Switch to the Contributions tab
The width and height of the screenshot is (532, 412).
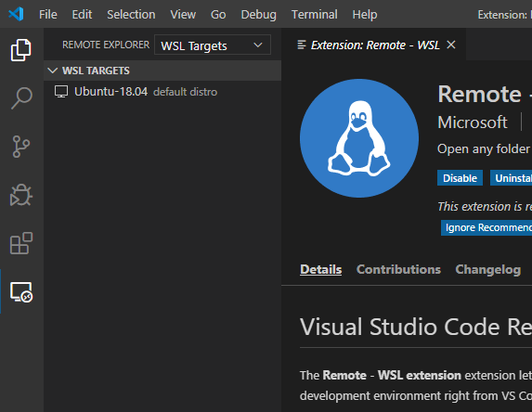click(398, 269)
